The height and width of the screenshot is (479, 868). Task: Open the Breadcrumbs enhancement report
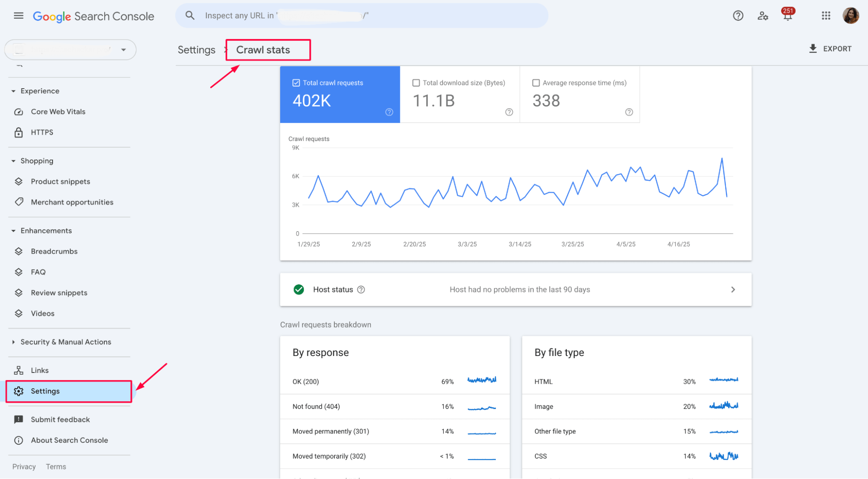(x=54, y=251)
